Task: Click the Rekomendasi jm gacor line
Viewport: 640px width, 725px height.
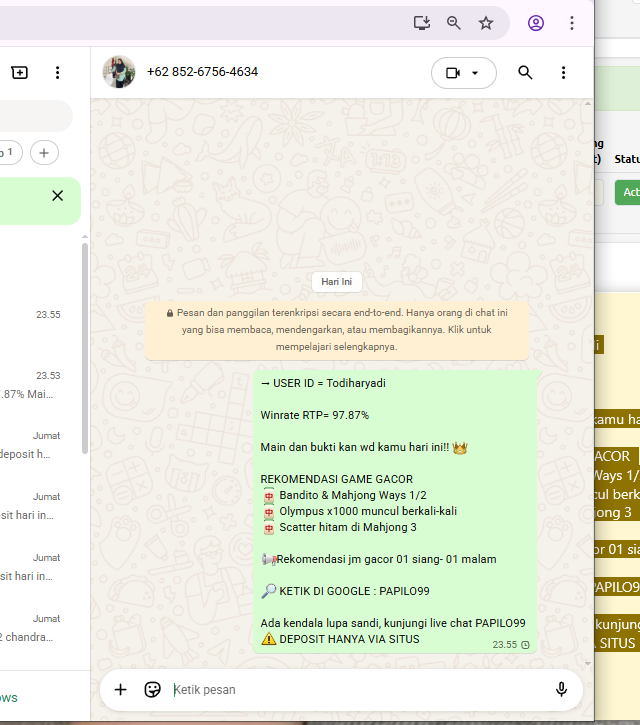Action: pos(379,559)
